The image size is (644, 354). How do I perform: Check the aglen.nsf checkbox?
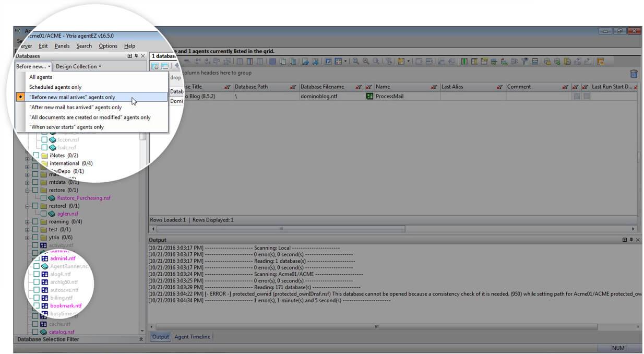[x=44, y=214]
